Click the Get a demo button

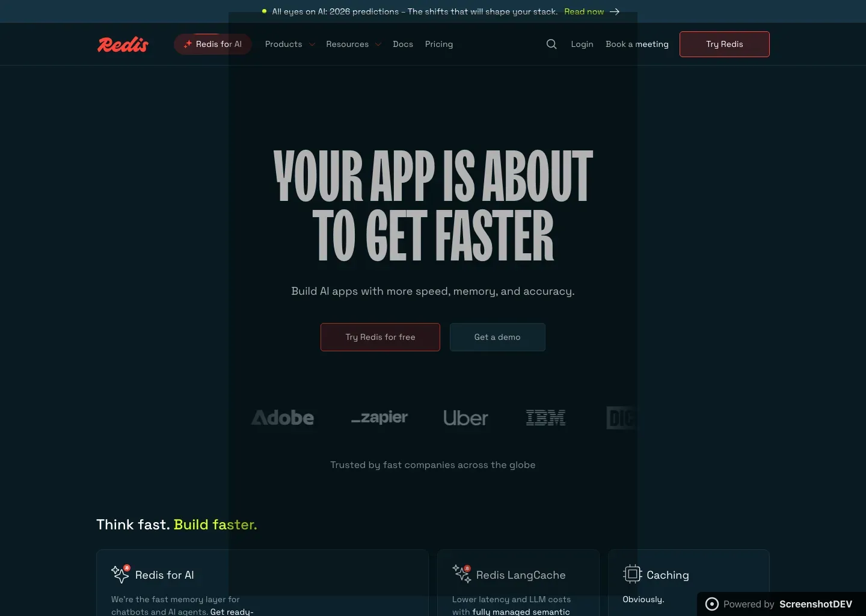(x=497, y=337)
